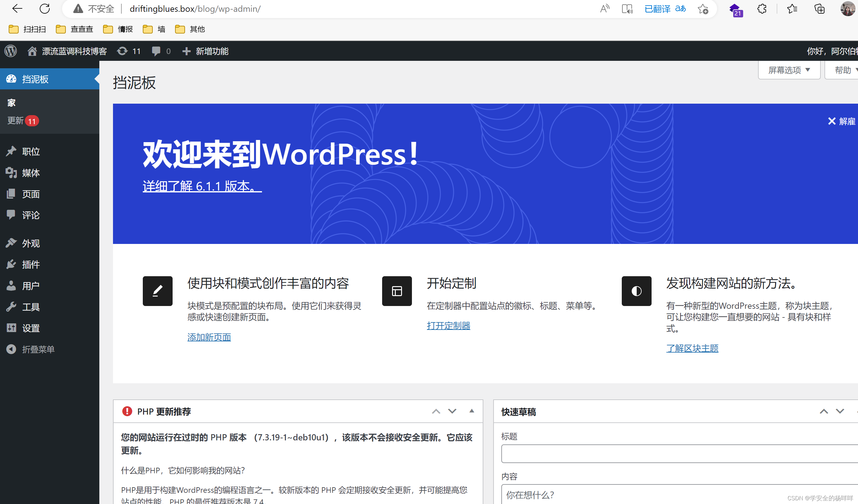The image size is (858, 504).
Task: Click the 了解区块主题 link
Action: coord(692,348)
